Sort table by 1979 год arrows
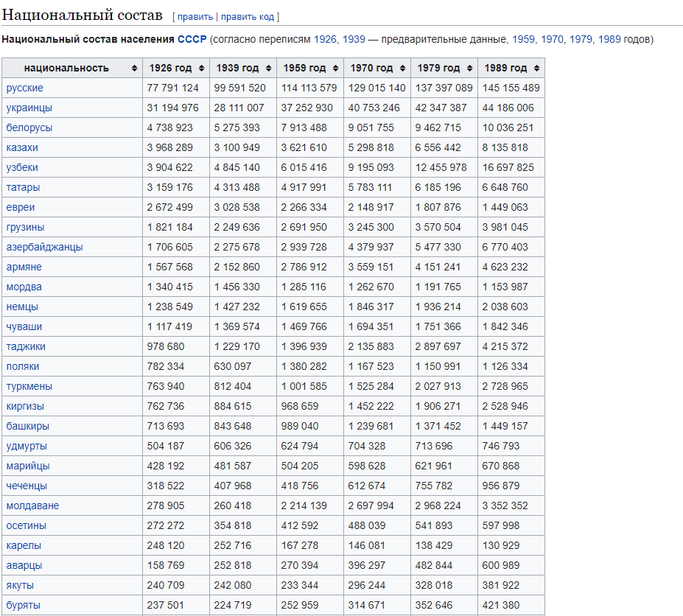 click(x=469, y=68)
